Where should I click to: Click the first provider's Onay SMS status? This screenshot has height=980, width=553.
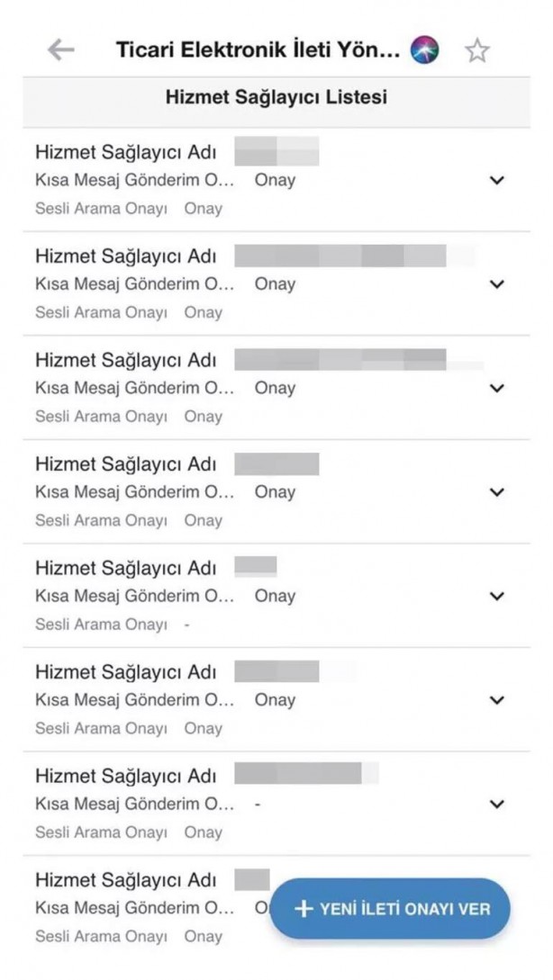click(x=275, y=180)
